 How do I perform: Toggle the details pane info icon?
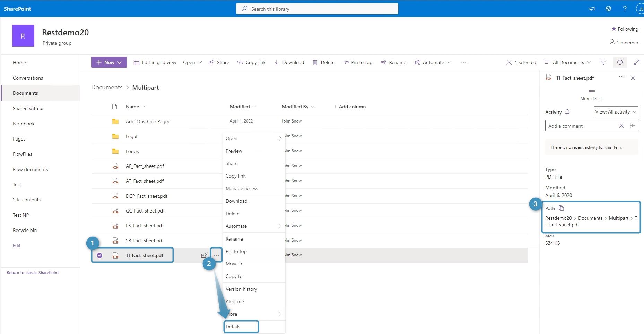click(x=620, y=62)
